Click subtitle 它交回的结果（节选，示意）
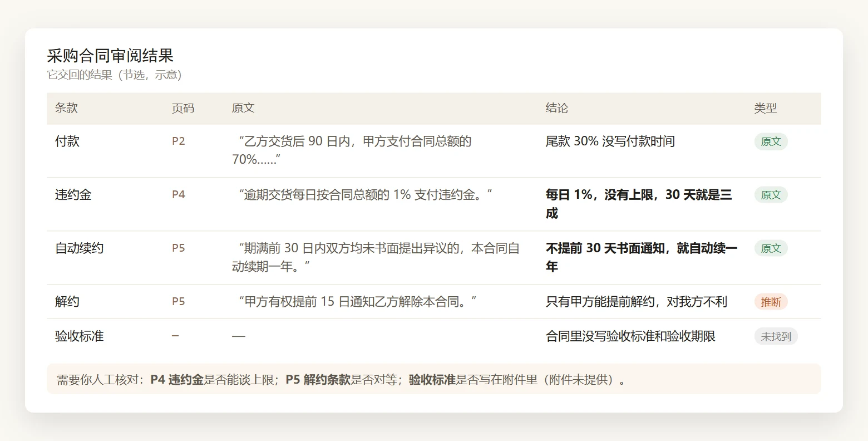Screen dimensions: 868x441 114,75
